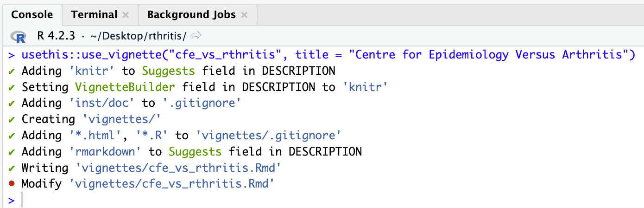The image size is (644, 208).
Task: Close the Terminal tab
Action: pyautogui.click(x=125, y=15)
